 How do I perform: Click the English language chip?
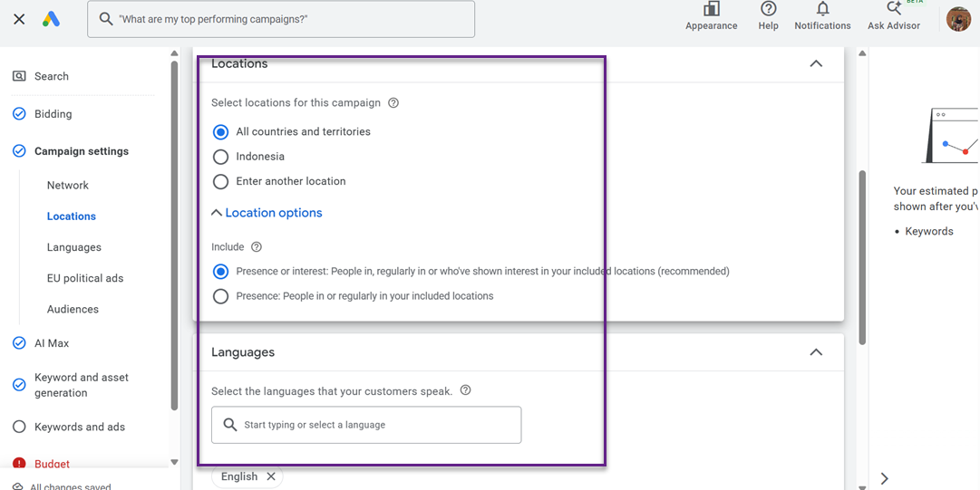point(247,476)
